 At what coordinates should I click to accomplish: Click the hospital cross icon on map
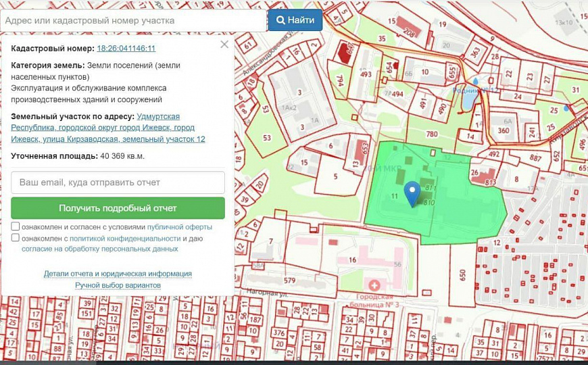click(x=374, y=285)
